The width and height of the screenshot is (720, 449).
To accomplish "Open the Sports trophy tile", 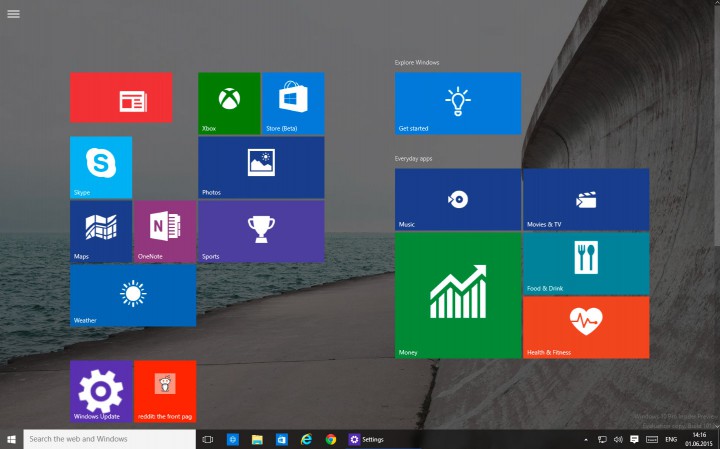I will 261,231.
